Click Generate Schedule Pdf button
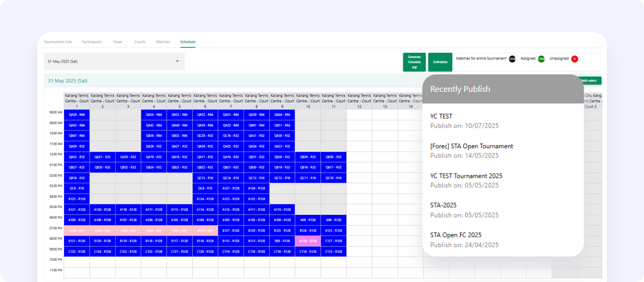Image resolution: width=644 pixels, height=282 pixels. [414, 62]
